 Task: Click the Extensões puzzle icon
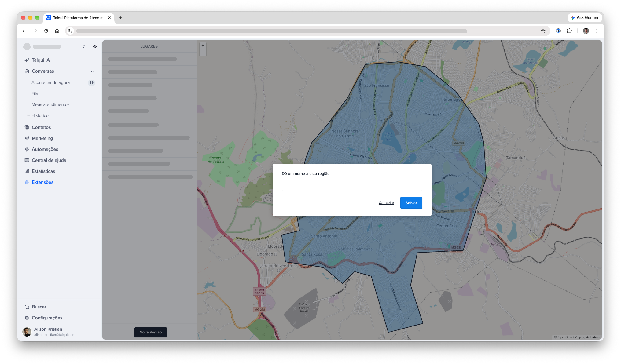click(x=27, y=182)
